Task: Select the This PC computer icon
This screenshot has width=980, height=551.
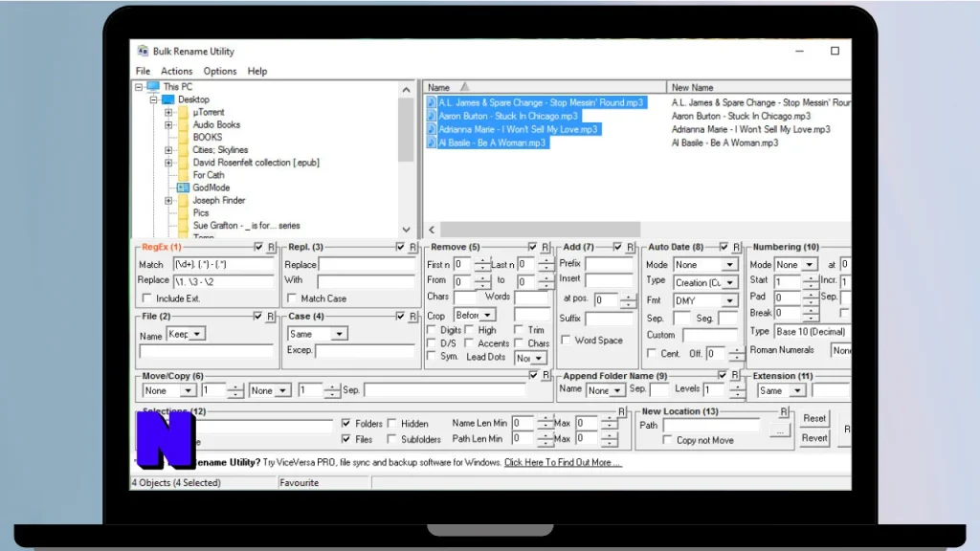Action: click(153, 87)
